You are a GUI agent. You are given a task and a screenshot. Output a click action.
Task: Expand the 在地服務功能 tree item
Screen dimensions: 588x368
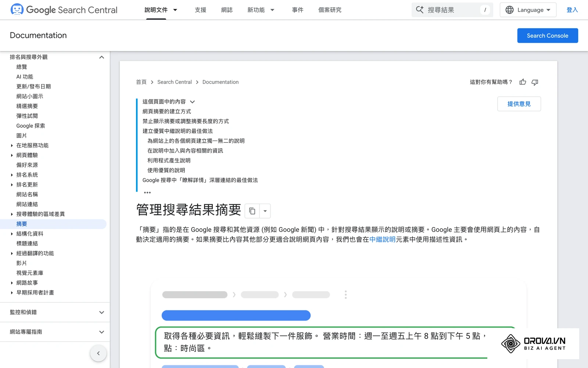pyautogui.click(x=12, y=145)
